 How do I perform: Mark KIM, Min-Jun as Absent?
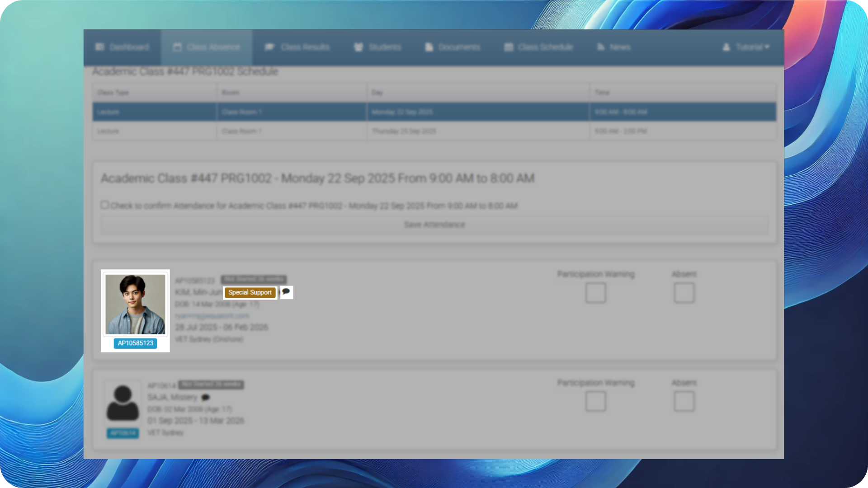684,293
